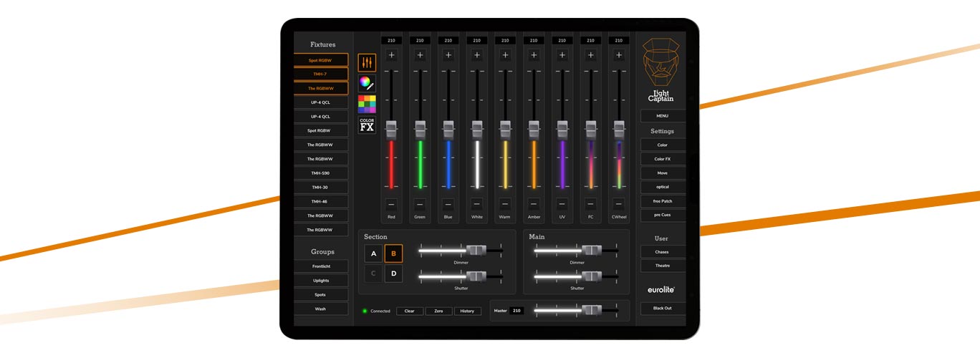The height and width of the screenshot is (358, 980).
Task: Enable Section D
Action: 393,274
